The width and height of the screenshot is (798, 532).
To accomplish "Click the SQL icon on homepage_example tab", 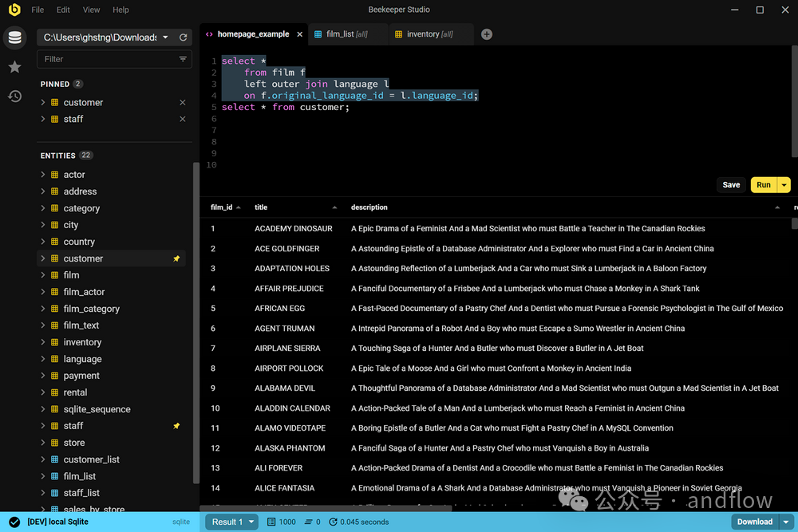I will point(209,34).
